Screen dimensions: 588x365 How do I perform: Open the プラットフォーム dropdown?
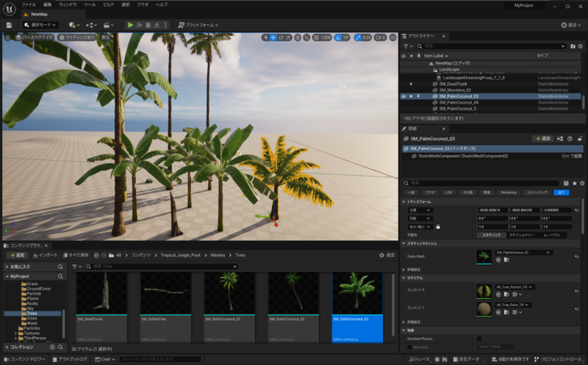click(198, 25)
